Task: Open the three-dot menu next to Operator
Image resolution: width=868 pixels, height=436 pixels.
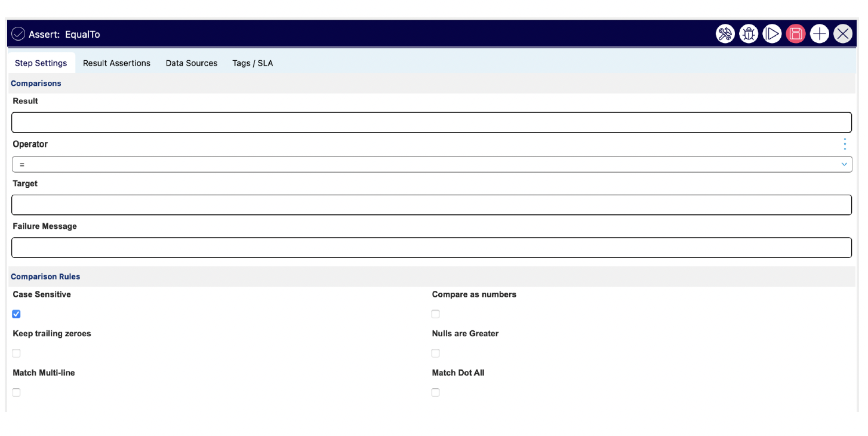Action: (x=845, y=144)
